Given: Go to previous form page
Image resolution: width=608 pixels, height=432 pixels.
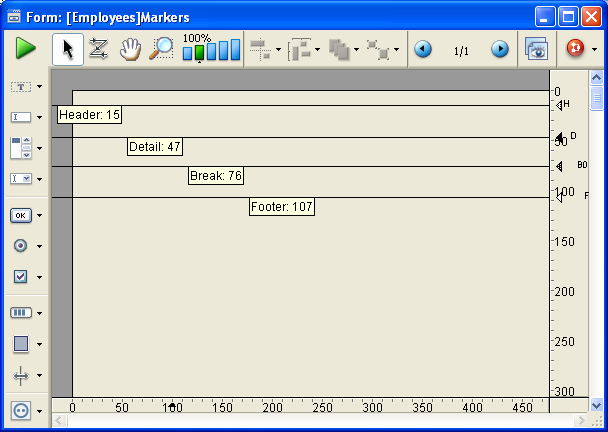Looking at the screenshot, I should click(423, 49).
